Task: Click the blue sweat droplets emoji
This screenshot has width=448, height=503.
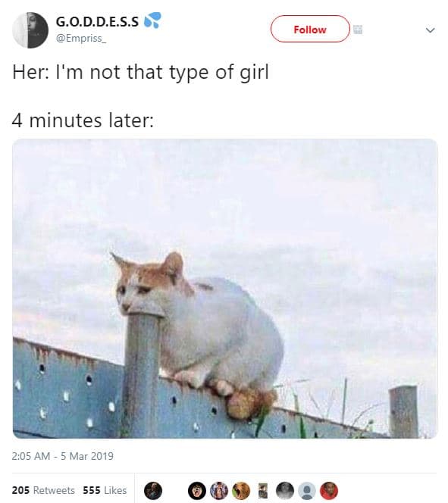Action: click(x=152, y=20)
